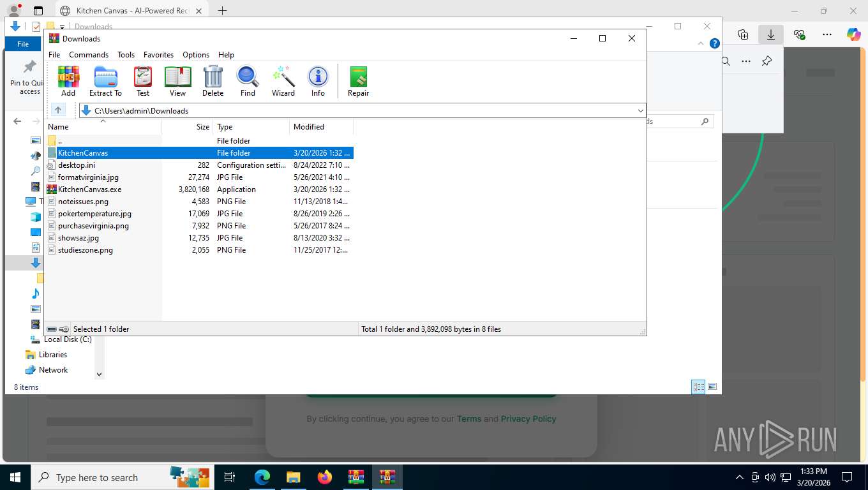Open the notifications center icon
Screen dimensions: 868x490
click(847, 477)
